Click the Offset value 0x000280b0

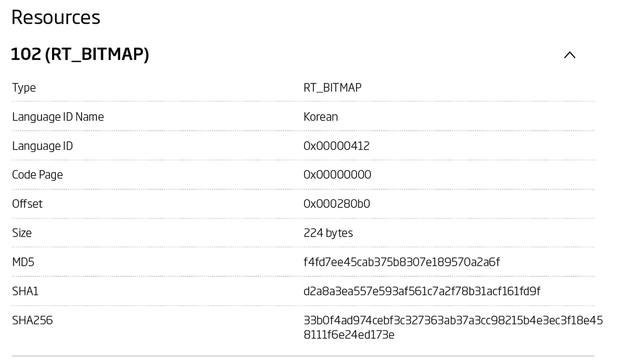(337, 203)
